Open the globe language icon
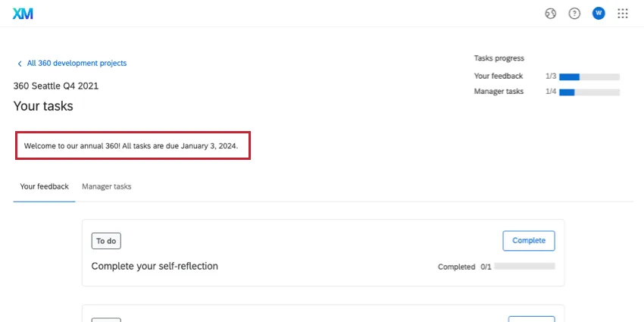 [551, 14]
